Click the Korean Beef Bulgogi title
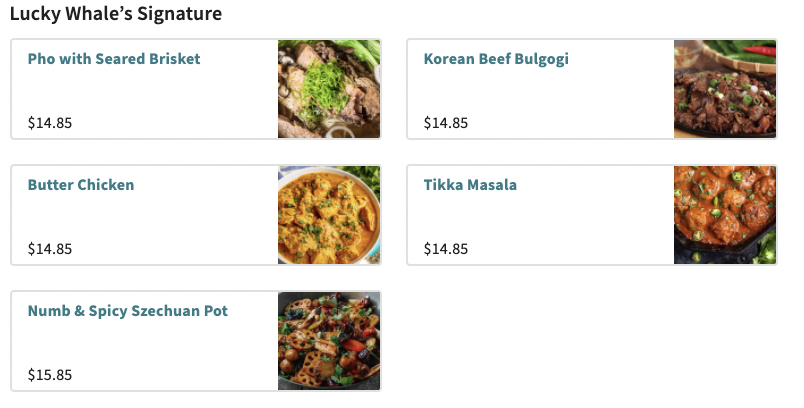The width and height of the screenshot is (804, 408). 496,59
